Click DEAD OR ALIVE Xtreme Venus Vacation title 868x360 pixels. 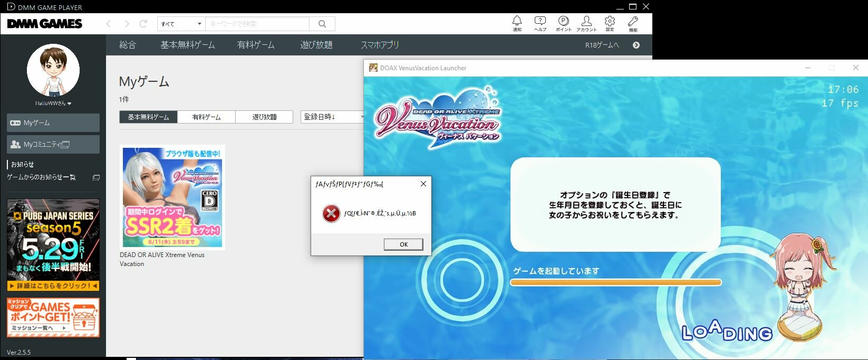(162, 259)
